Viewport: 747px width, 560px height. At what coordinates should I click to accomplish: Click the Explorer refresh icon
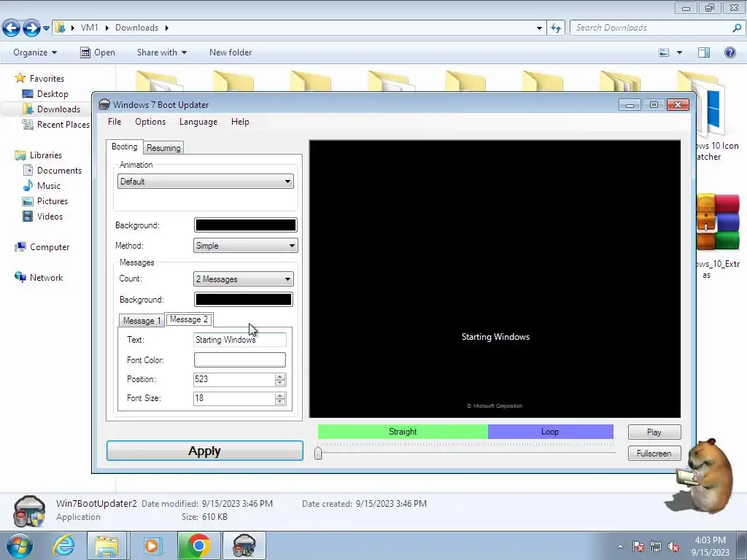pyautogui.click(x=556, y=28)
